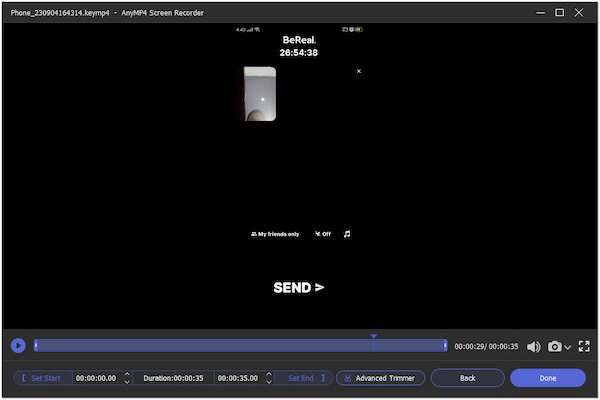Viewport: 600px width, 400px height.
Task: Play the recorded video
Action: coord(18,346)
